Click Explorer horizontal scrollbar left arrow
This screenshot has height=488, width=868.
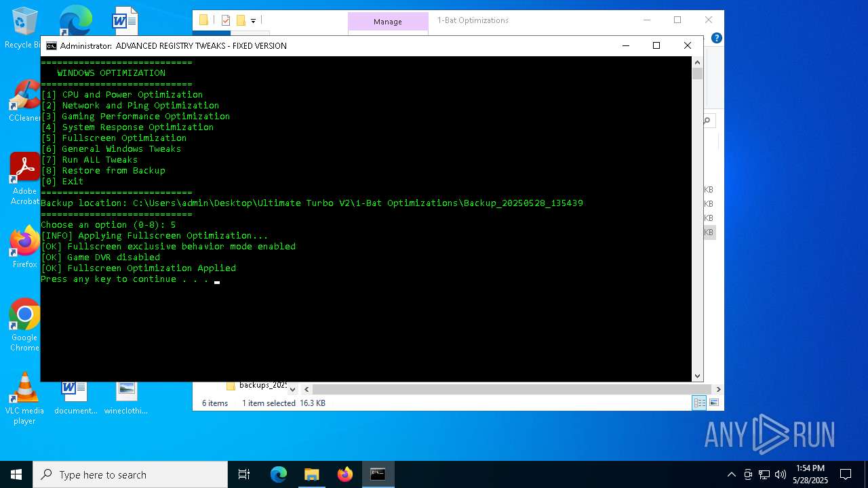point(307,389)
